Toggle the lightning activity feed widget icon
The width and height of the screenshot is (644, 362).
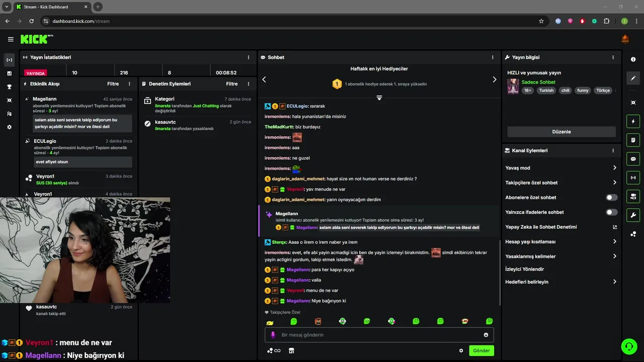click(x=633, y=121)
